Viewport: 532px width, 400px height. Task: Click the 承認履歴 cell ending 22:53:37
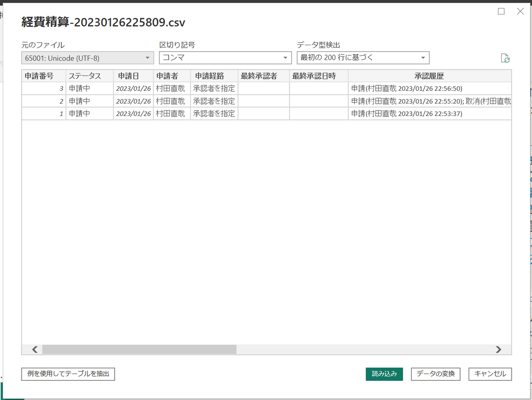click(430, 114)
